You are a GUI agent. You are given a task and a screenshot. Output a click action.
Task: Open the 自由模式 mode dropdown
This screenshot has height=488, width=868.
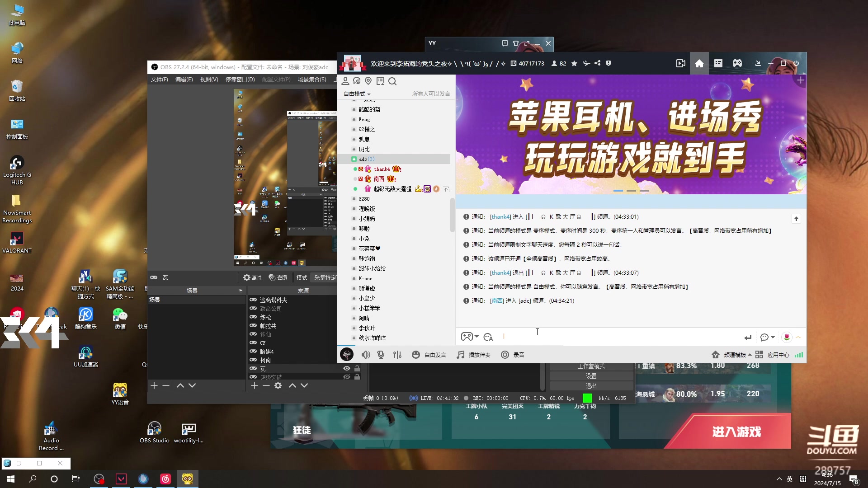357,94
